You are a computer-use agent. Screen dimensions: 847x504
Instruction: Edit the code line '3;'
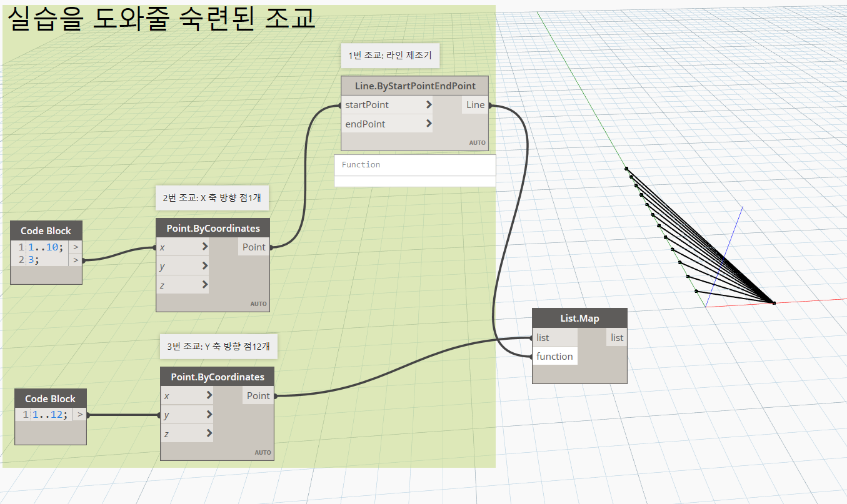coord(34,260)
